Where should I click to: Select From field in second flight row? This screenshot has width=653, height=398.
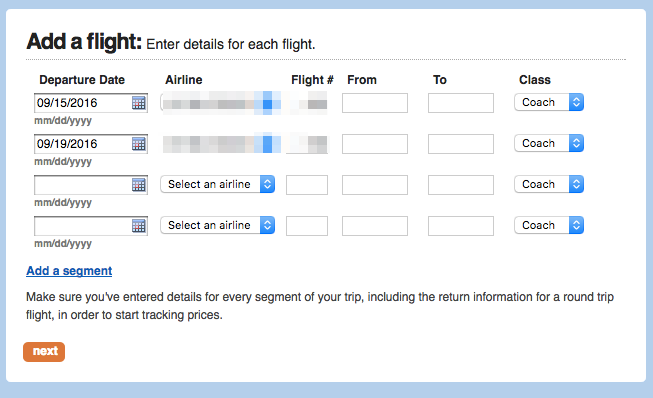tap(375, 144)
